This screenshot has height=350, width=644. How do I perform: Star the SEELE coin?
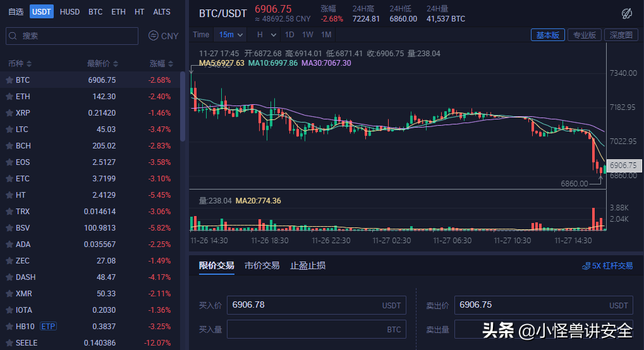click(x=9, y=343)
